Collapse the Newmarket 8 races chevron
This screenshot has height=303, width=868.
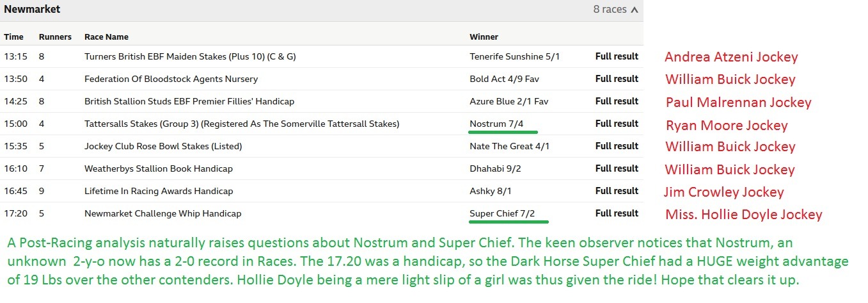click(634, 10)
